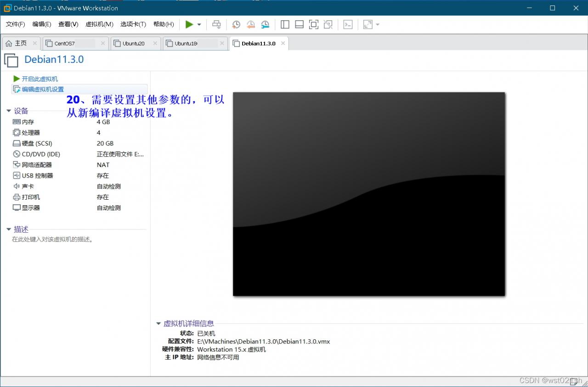Viewport: 588px width, 387px height.
Task: Click the send Ctrl+Alt+Del toolbar icon
Action: pos(216,24)
